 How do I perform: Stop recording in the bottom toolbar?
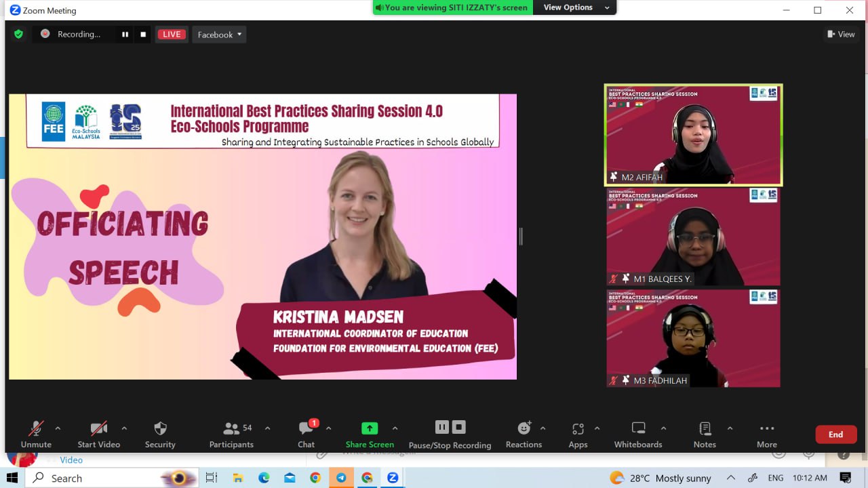[x=459, y=427]
